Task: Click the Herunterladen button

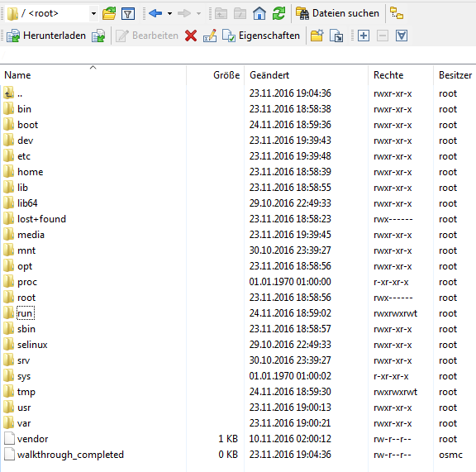Action: [46, 36]
